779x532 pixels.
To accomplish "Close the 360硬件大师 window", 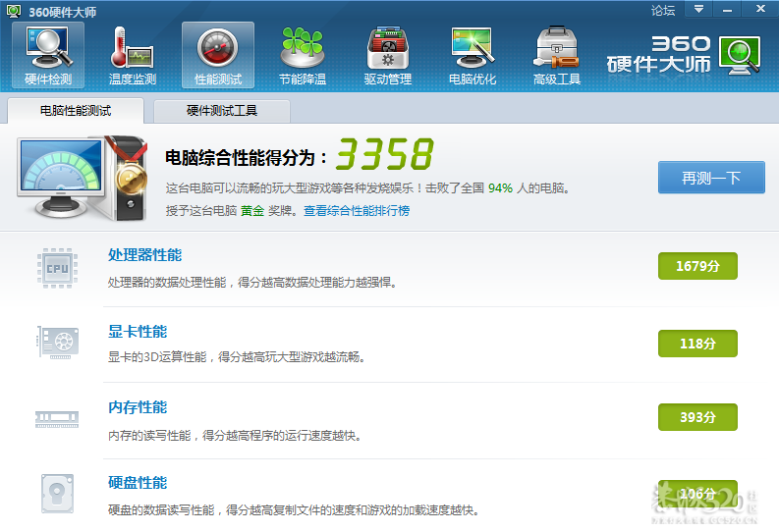I will 760,9.
